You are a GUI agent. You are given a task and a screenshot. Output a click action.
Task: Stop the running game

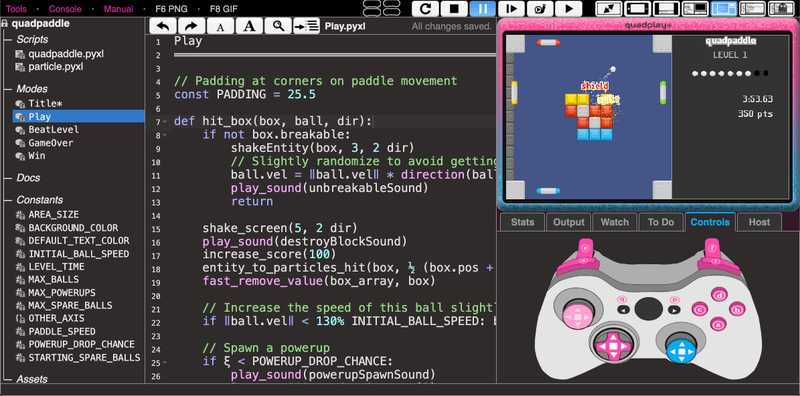pos(454,9)
